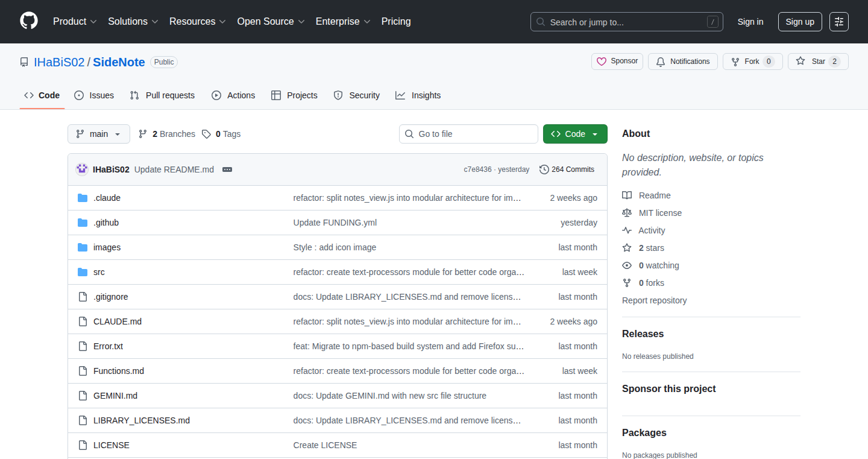Fork the SideNote repository
The height and width of the screenshot is (459, 868).
(753, 62)
